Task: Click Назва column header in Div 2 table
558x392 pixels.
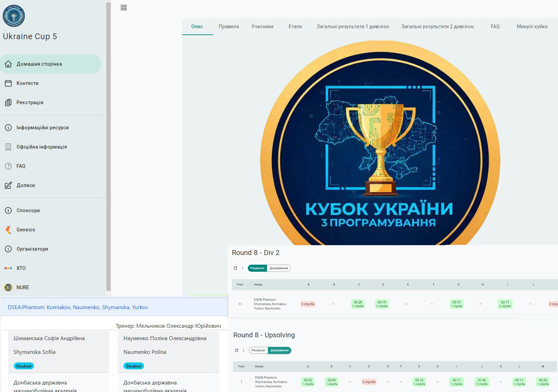Action: point(258,285)
